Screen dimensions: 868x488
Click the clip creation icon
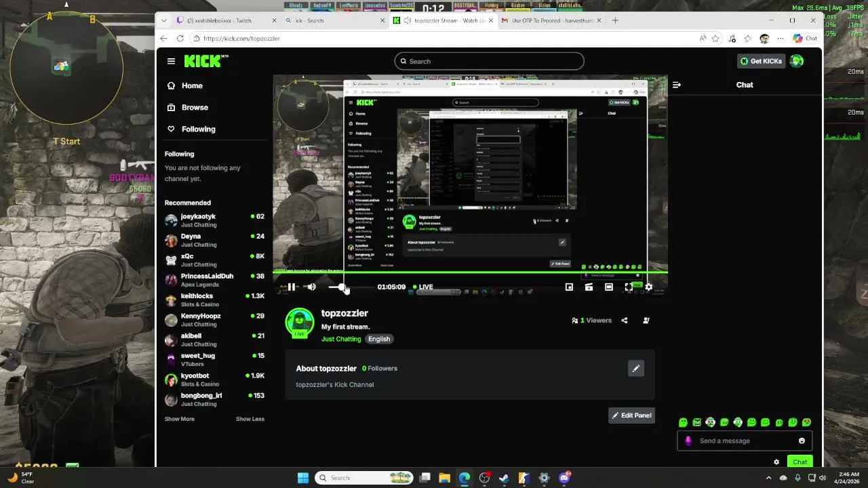[x=589, y=287]
